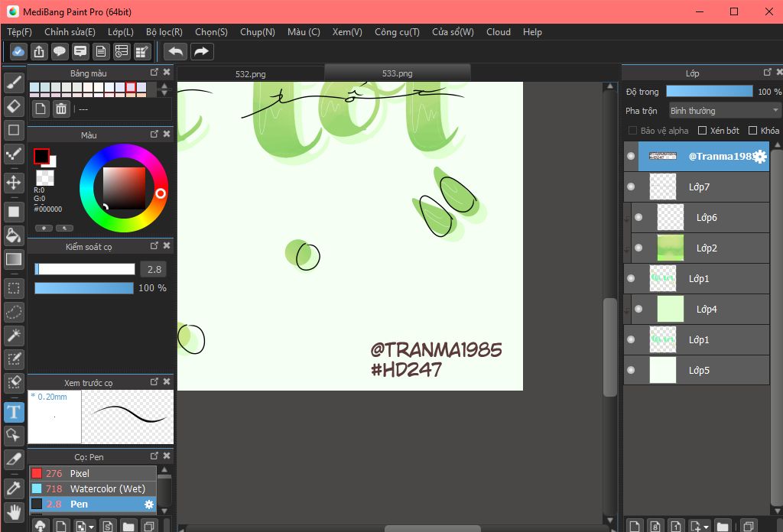The height and width of the screenshot is (532, 783).
Task: Open brush add dropdown arrow
Action: 92,527
